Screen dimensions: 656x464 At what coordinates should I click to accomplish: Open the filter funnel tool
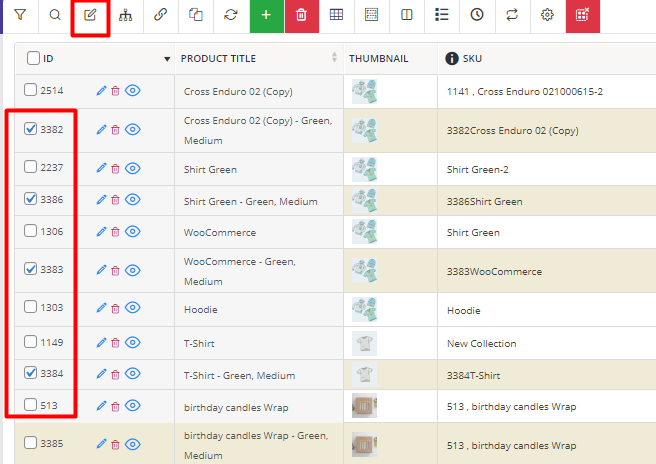[x=20, y=15]
